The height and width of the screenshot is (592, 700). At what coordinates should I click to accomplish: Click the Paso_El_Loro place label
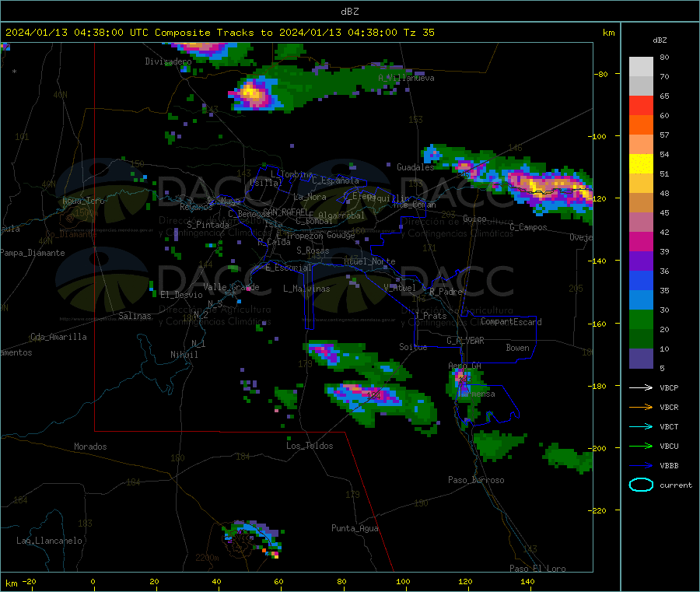(537, 569)
